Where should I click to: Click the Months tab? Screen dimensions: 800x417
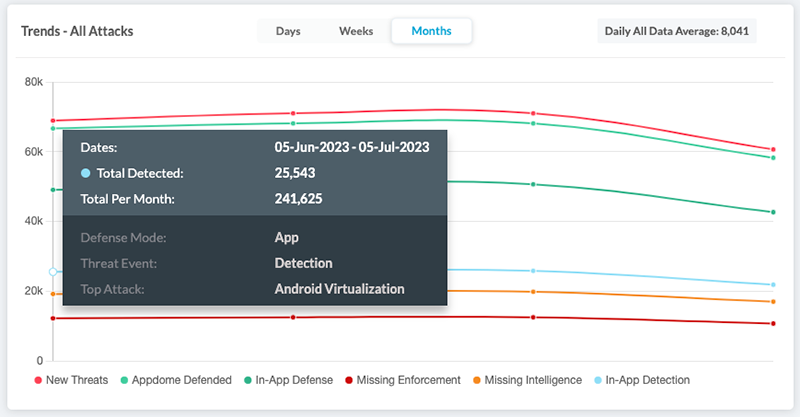pyautogui.click(x=431, y=31)
